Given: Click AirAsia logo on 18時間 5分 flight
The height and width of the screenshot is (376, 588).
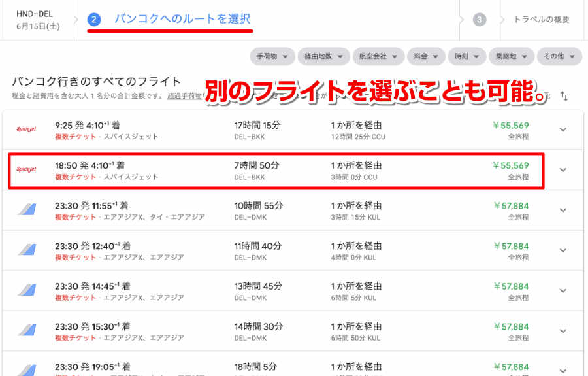Looking at the screenshot, I should coord(27,369).
